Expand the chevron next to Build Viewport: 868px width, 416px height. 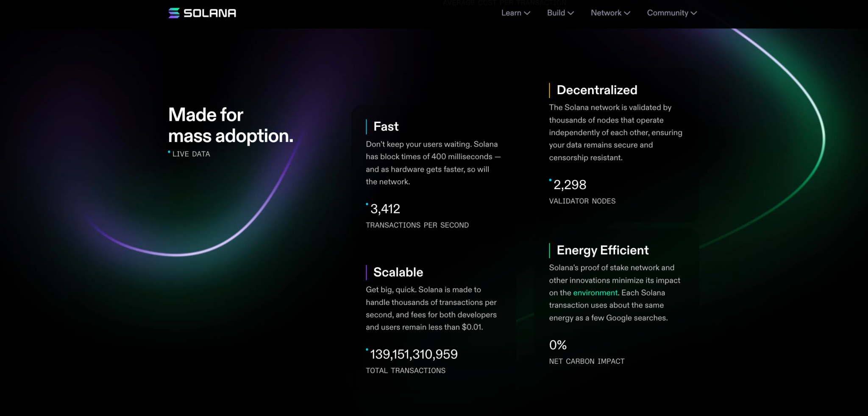pyautogui.click(x=571, y=13)
